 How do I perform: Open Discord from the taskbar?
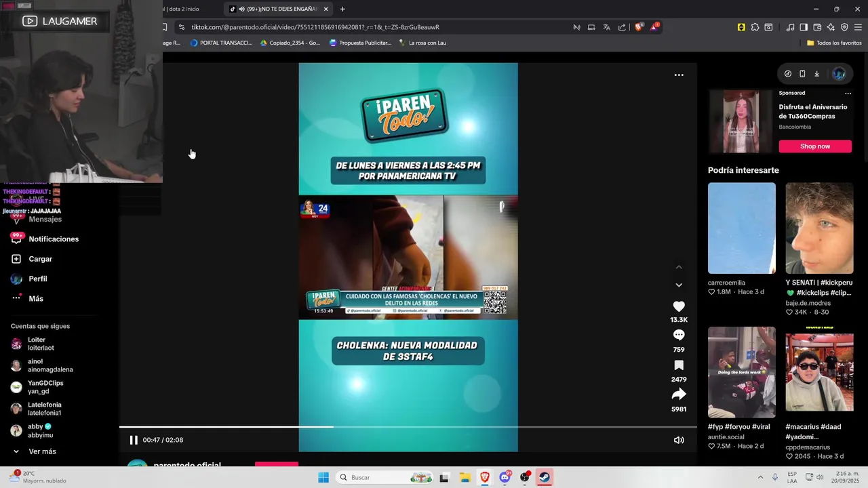click(x=505, y=477)
